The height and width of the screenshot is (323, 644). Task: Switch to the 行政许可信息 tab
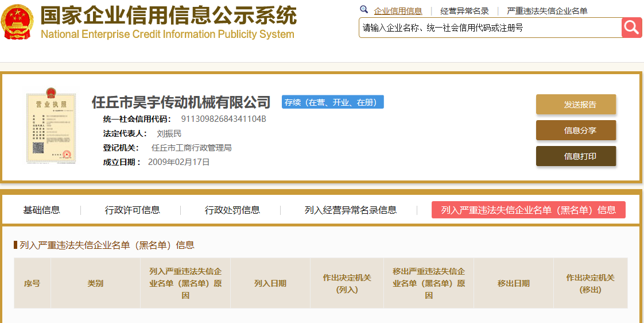(x=132, y=210)
